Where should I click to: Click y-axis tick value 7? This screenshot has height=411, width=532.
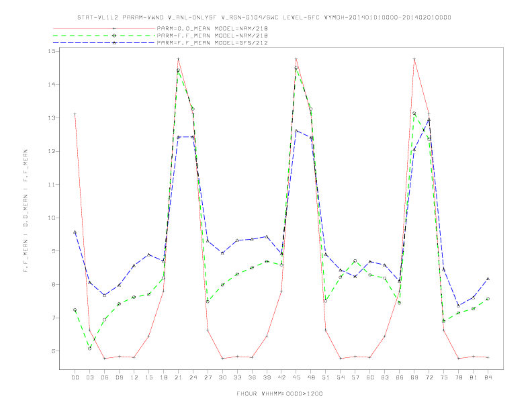point(53,318)
